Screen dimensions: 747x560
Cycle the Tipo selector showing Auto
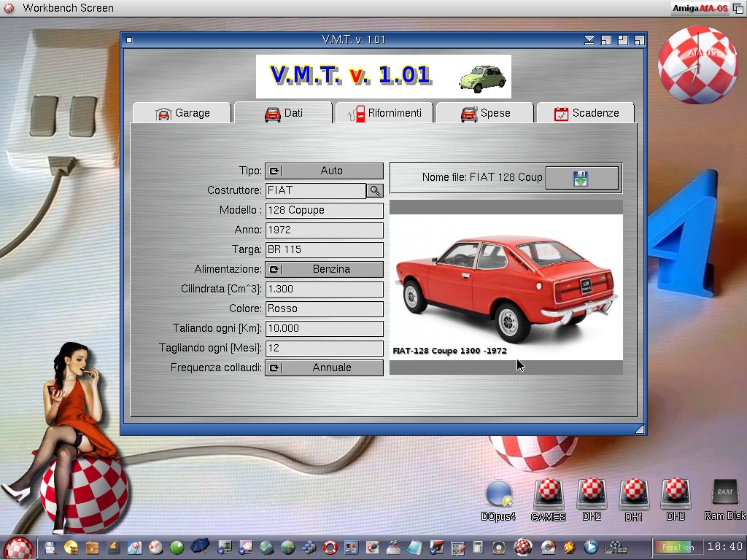point(324,171)
